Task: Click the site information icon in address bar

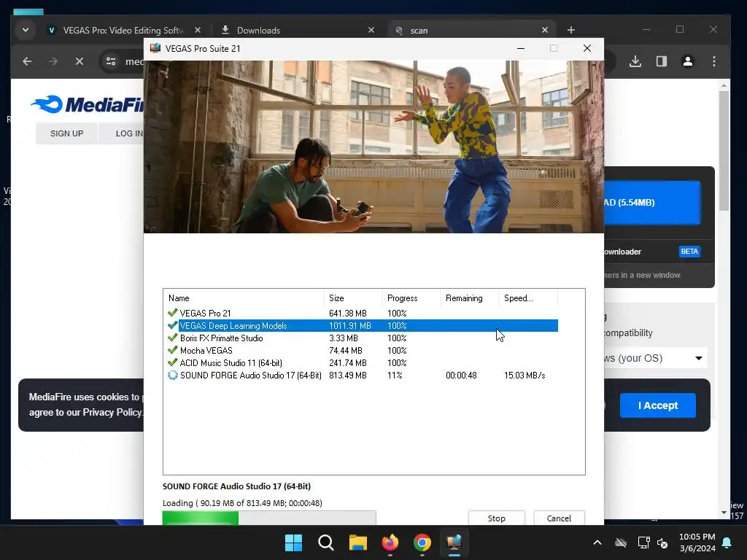Action: click(111, 61)
